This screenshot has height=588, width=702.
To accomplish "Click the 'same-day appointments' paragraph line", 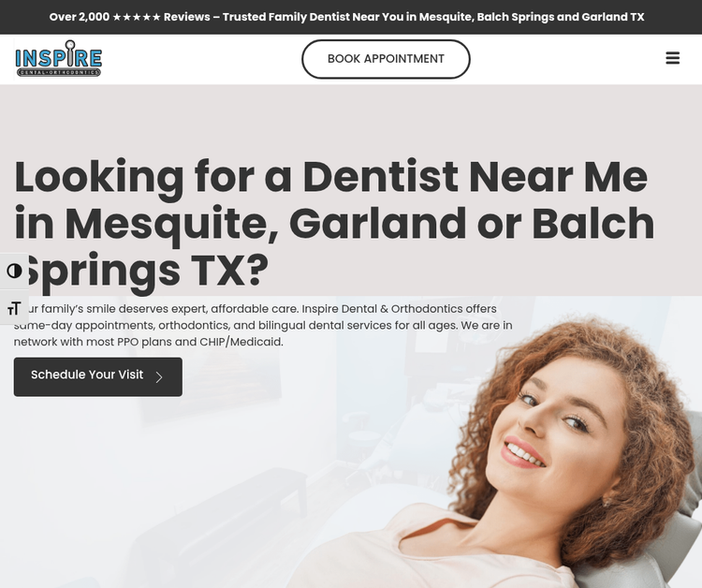I will [x=263, y=325].
